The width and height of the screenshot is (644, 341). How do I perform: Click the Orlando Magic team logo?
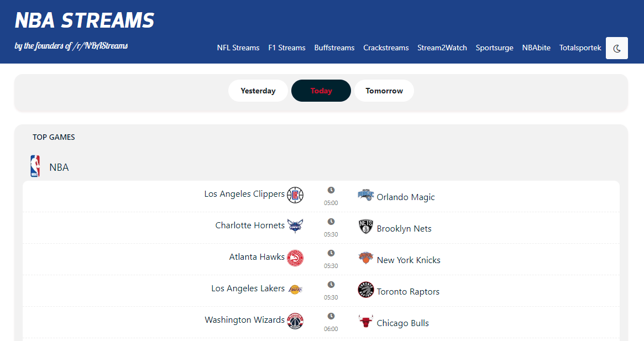(x=366, y=195)
